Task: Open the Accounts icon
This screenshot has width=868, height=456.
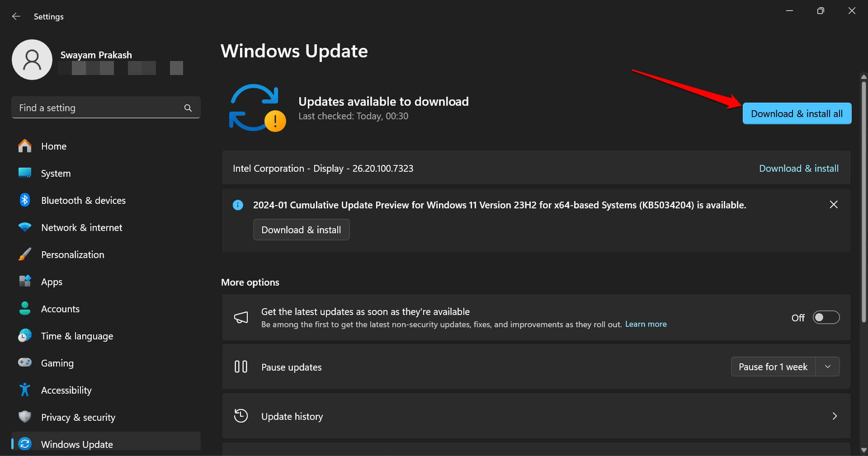Action: 25,309
